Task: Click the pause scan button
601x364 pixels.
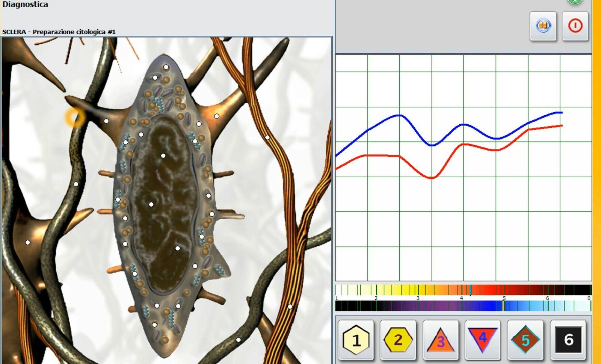Action: coord(543,26)
